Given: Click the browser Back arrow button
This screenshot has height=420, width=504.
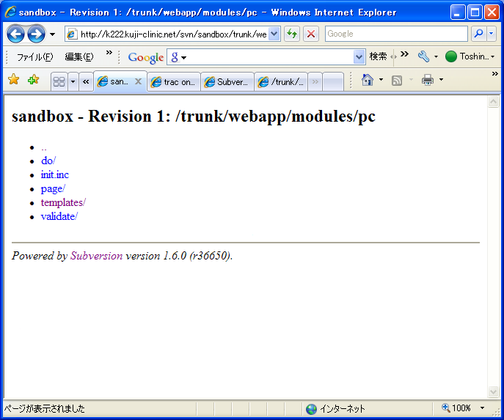Looking at the screenshot, I should (x=16, y=34).
